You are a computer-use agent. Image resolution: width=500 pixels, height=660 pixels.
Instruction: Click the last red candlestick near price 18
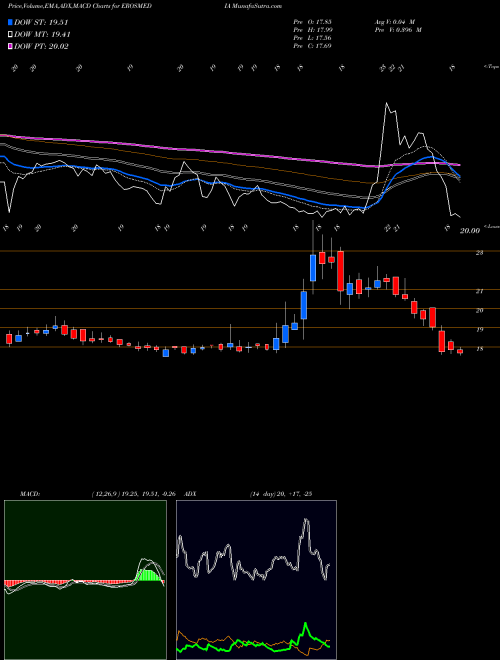pyautogui.click(x=460, y=351)
